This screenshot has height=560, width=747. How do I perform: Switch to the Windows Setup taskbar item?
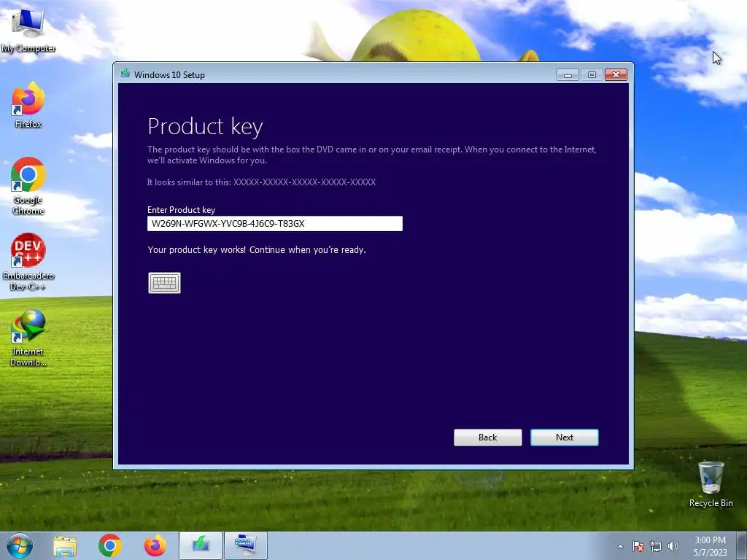point(201,545)
